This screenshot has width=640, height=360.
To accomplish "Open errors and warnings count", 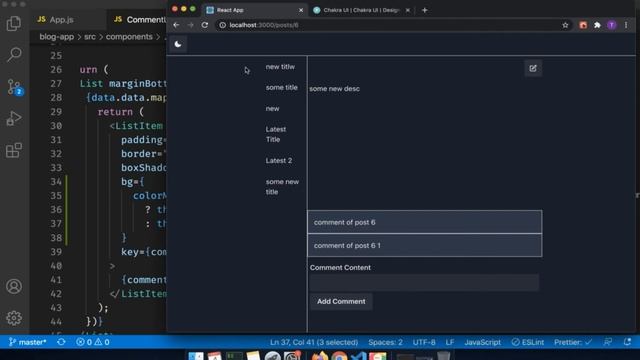I will tap(93, 342).
